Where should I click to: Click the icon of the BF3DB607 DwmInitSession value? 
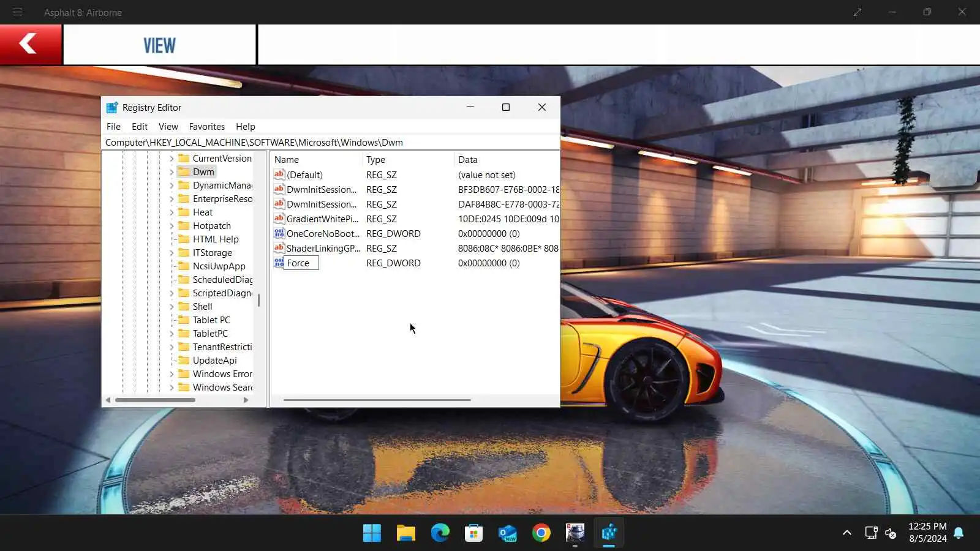click(x=279, y=189)
